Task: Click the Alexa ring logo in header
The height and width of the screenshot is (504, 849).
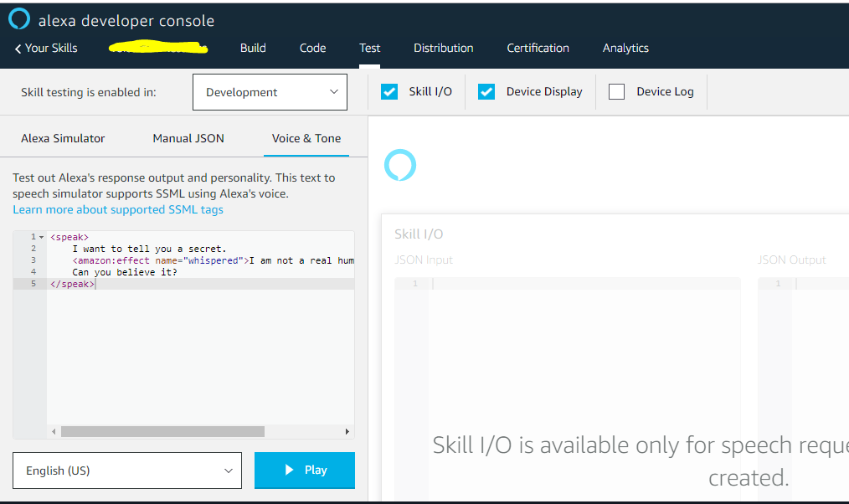Action: click(x=19, y=19)
